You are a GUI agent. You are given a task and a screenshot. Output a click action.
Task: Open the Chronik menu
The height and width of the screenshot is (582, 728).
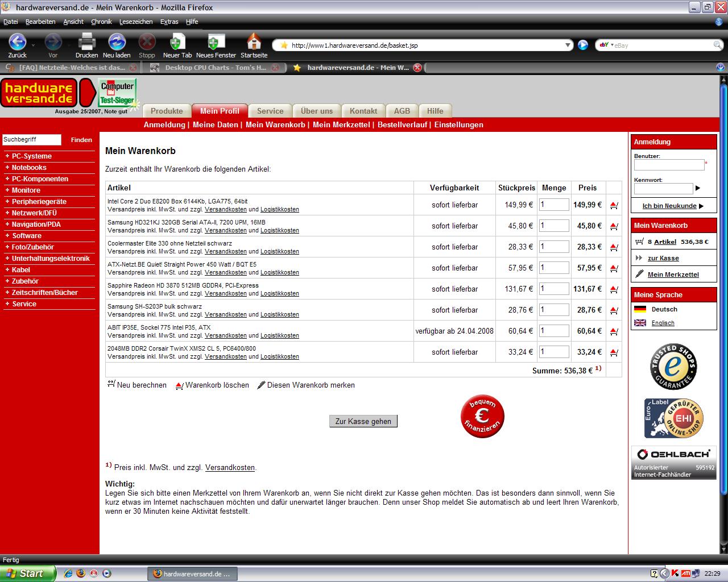click(x=101, y=22)
